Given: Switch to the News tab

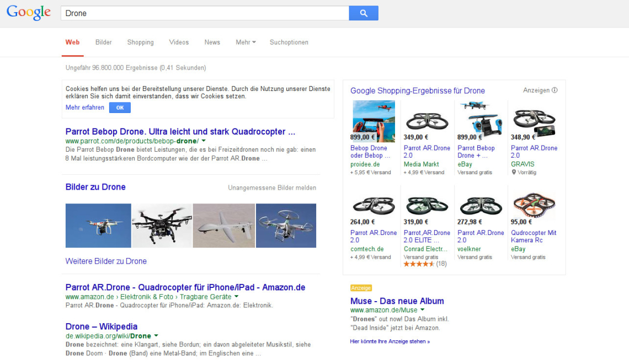Looking at the screenshot, I should tap(212, 42).
